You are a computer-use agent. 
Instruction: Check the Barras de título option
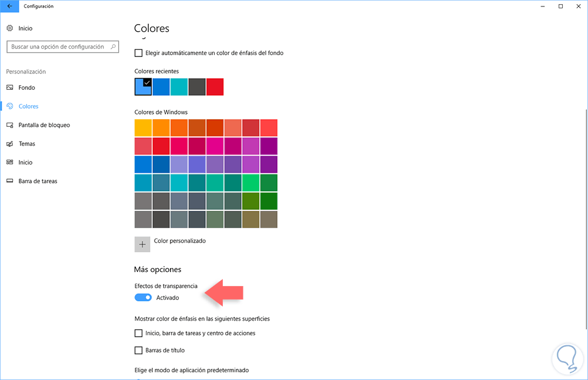click(x=139, y=351)
